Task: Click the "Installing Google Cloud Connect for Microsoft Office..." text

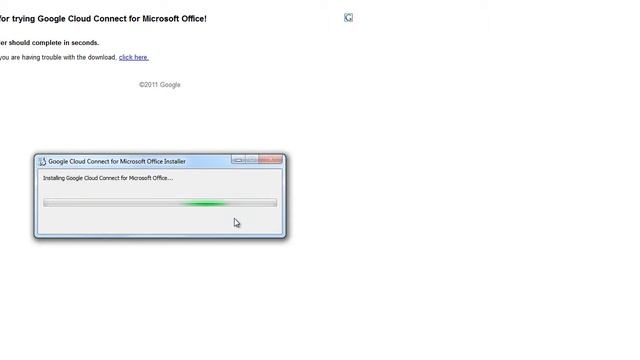Action: coord(108,178)
